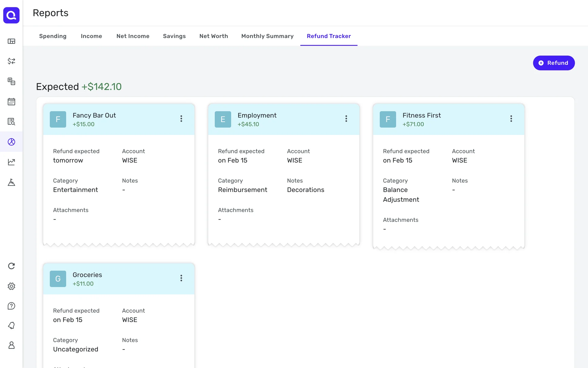The height and width of the screenshot is (368, 588).
Task: Click the app logo at top left
Action: pos(11,15)
